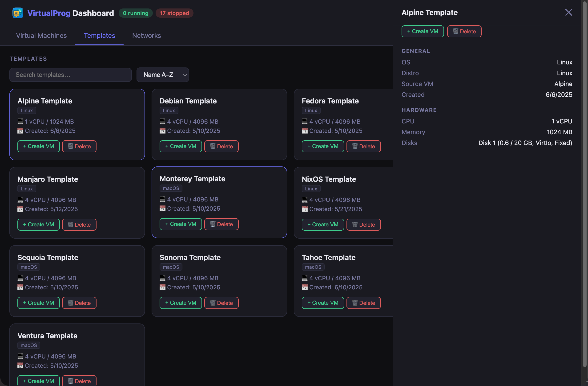Click Create VM in the Alpine detail panel
This screenshot has height=386, width=588.
coord(422,31)
